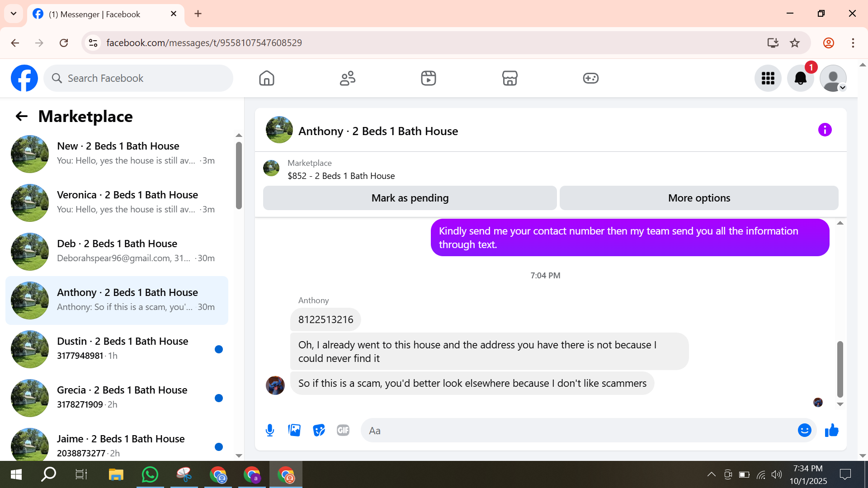
Task: Open Deb's conversation
Action: click(x=117, y=252)
